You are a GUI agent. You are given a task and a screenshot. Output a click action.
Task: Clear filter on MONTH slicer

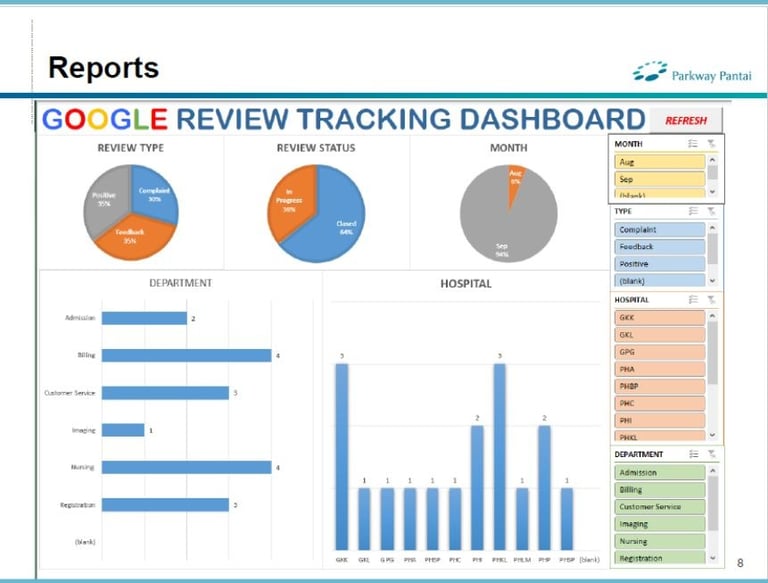click(x=711, y=144)
